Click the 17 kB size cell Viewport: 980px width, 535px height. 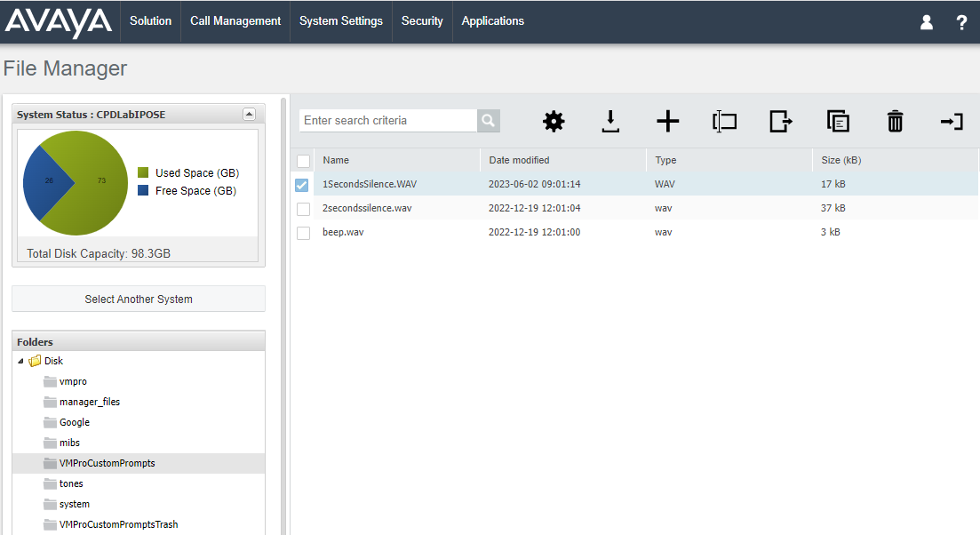click(833, 184)
